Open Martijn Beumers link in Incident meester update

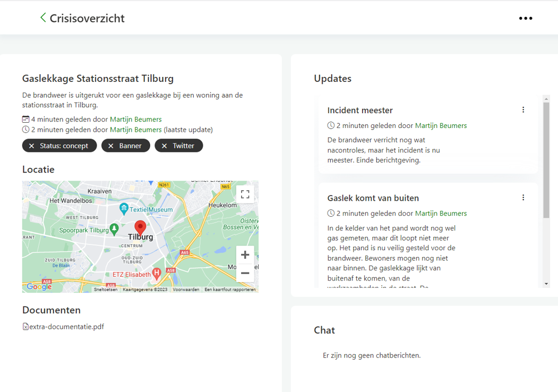click(441, 126)
